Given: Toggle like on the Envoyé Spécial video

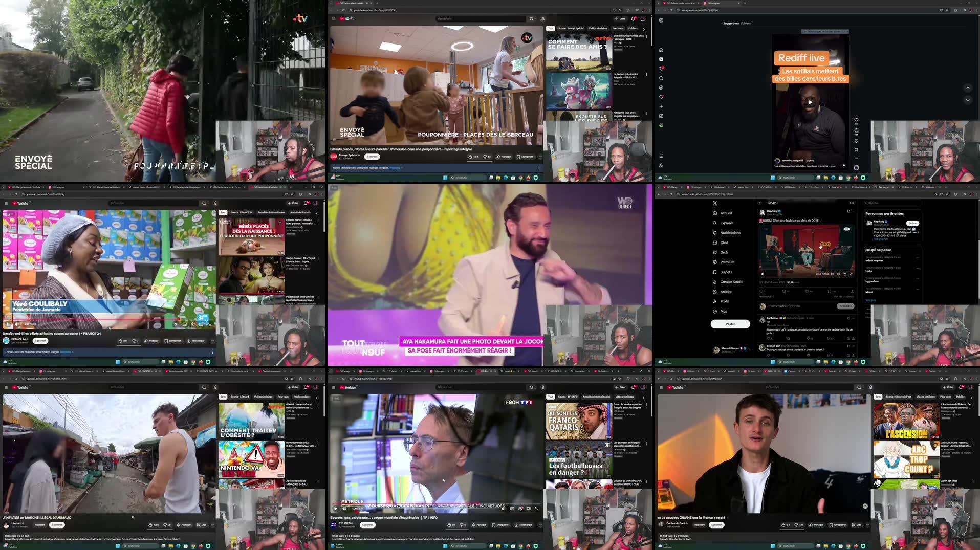Looking at the screenshot, I should (x=470, y=157).
